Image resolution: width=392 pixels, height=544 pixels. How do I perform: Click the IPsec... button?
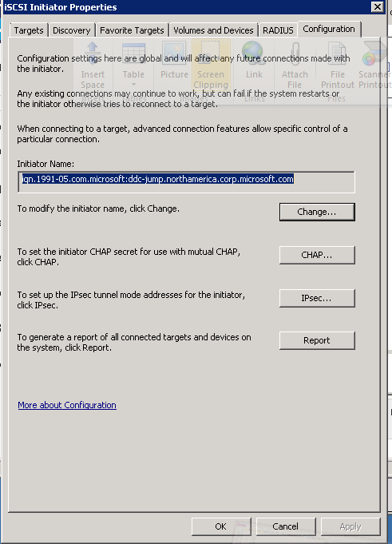317,298
